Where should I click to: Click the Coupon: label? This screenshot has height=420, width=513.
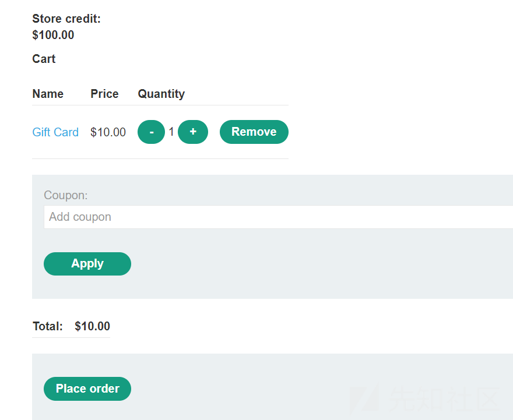[x=66, y=196]
